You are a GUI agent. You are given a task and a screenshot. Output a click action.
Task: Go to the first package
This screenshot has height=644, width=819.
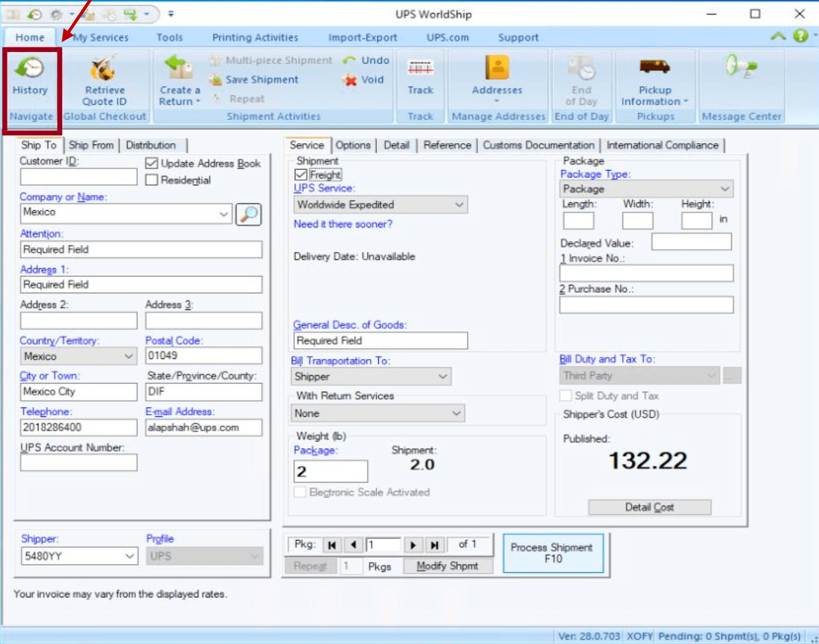(x=332, y=545)
